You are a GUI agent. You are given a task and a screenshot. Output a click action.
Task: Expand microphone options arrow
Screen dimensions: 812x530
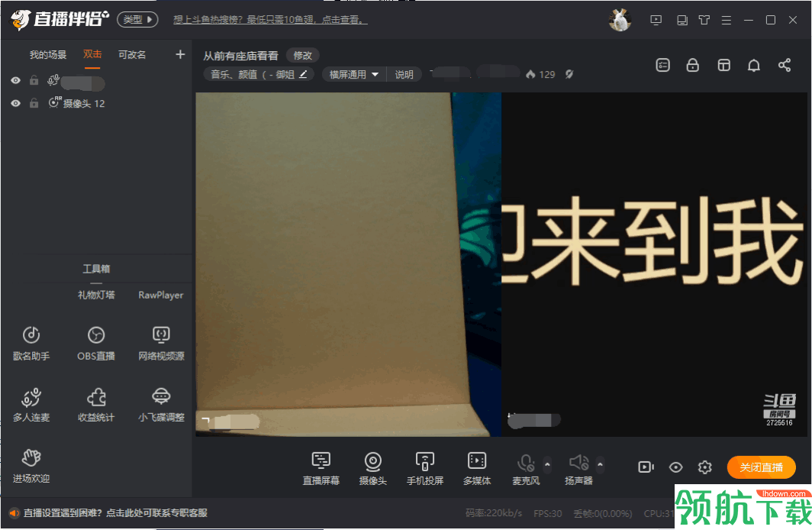point(547,464)
